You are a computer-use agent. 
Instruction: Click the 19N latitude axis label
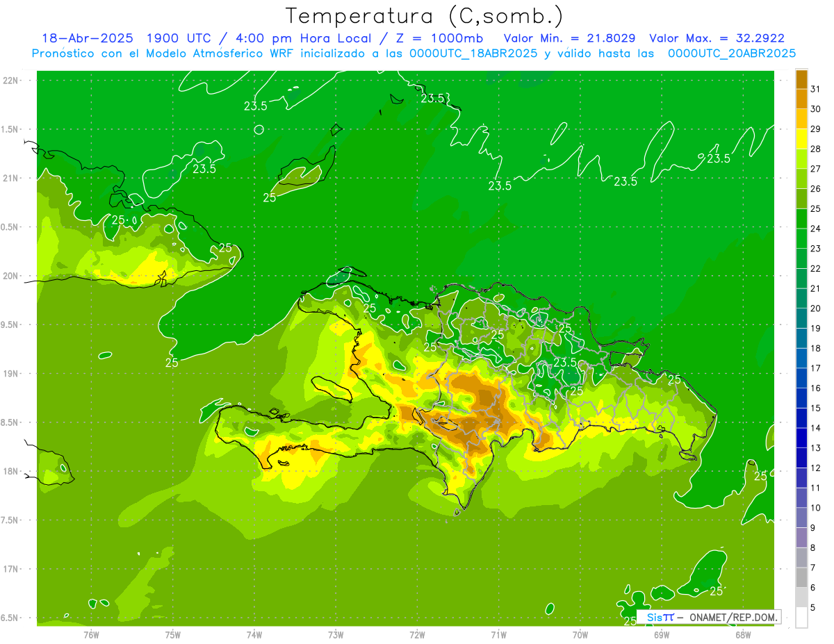click(x=12, y=373)
